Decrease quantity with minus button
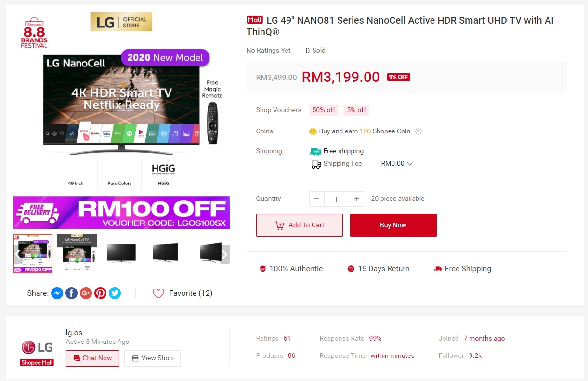The width and height of the screenshot is (588, 381). (316, 199)
